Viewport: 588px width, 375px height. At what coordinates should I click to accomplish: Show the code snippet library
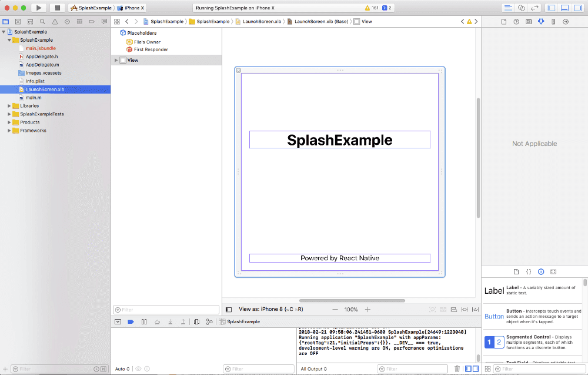[529, 272]
